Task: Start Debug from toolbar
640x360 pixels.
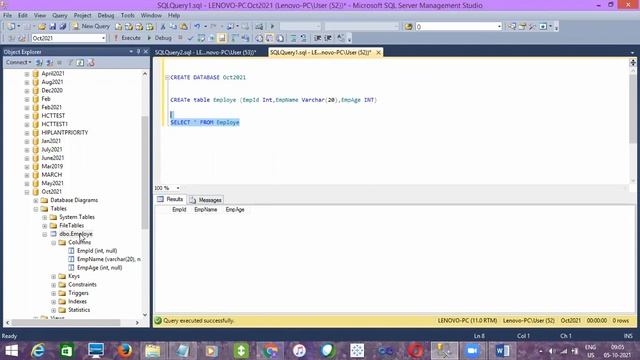Action: 160,38
